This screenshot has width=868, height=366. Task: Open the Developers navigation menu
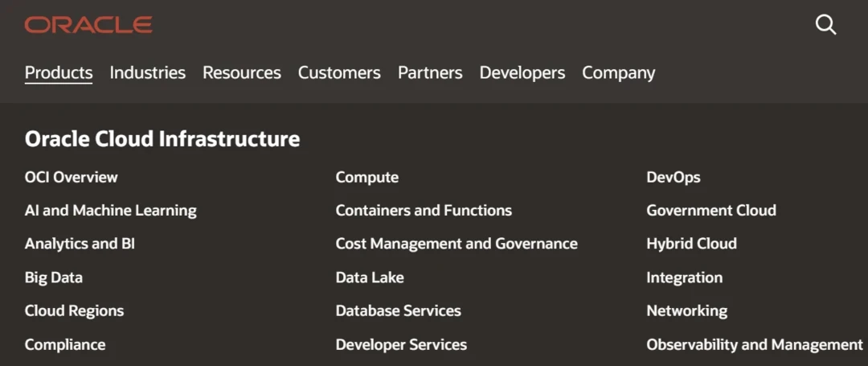522,72
